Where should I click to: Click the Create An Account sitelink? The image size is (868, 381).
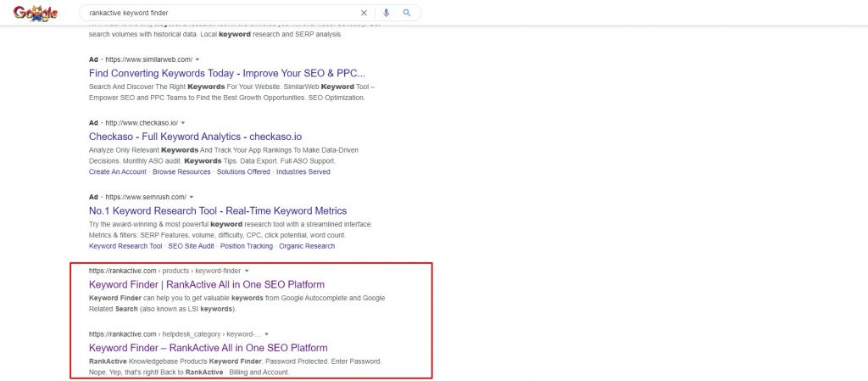tap(117, 171)
